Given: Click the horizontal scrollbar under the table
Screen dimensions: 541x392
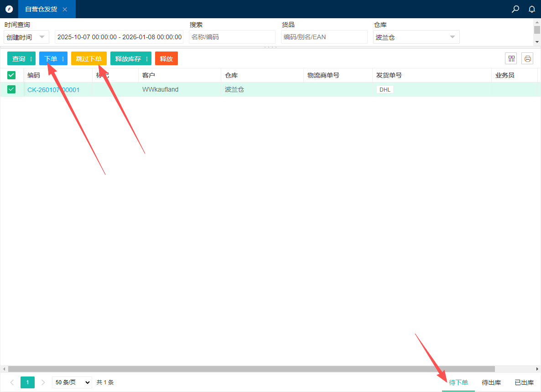Looking at the screenshot, I should (251, 369).
